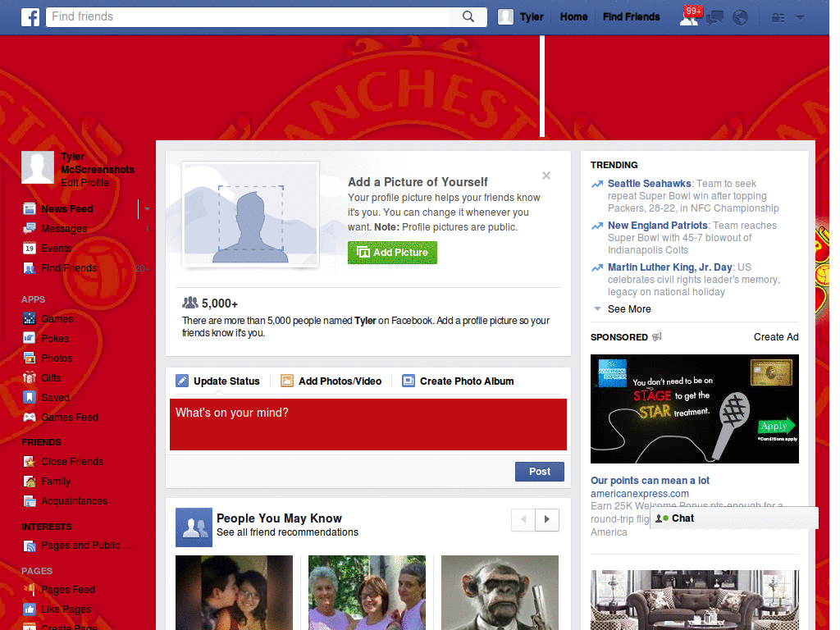Open the messages chat bubble icon
This screenshot has width=840, height=630.
[715, 18]
